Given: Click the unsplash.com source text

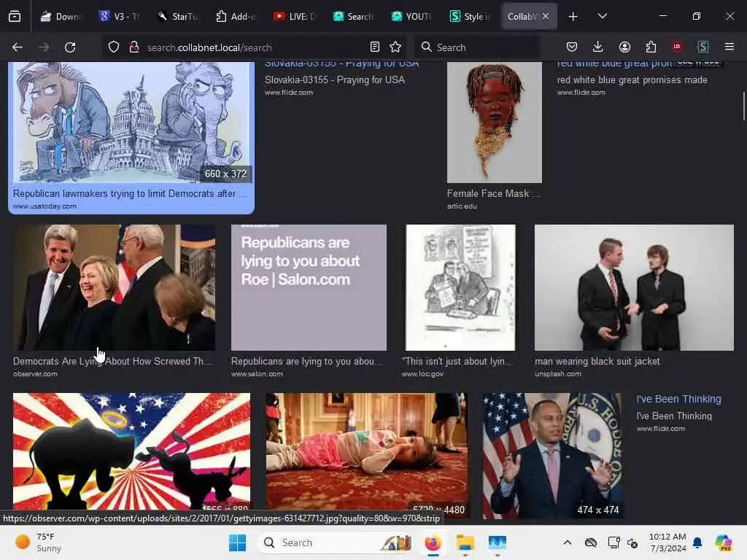Looking at the screenshot, I should tap(558, 374).
